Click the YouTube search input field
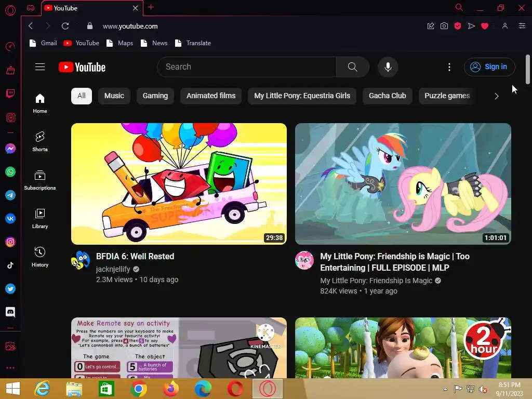Image resolution: width=532 pixels, height=399 pixels. pyautogui.click(x=247, y=67)
